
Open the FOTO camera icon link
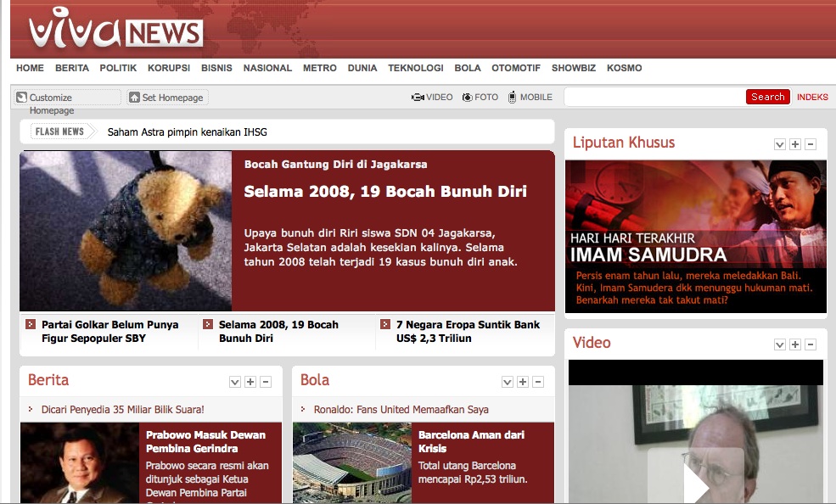pos(467,98)
